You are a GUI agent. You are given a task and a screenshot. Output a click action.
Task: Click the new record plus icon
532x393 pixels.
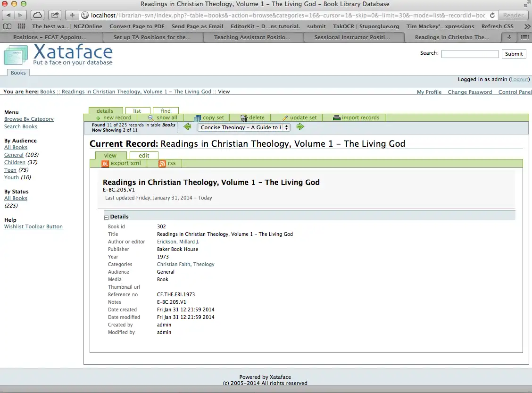click(98, 118)
